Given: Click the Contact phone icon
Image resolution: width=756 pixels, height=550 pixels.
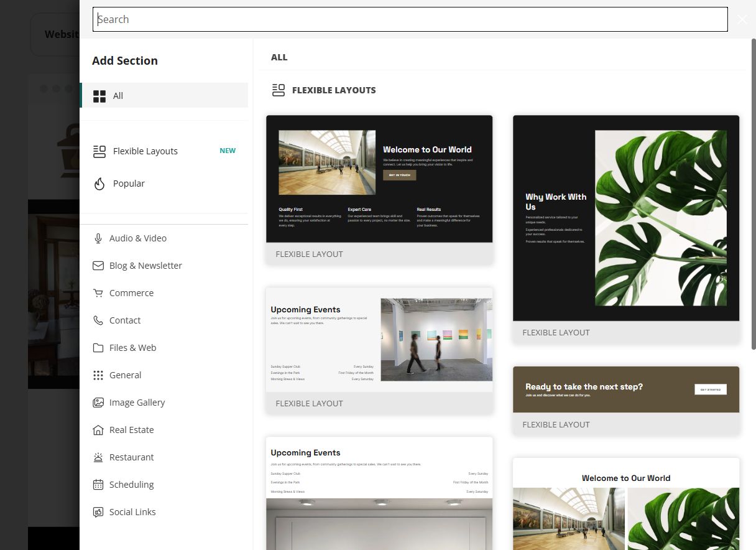Looking at the screenshot, I should tap(98, 320).
